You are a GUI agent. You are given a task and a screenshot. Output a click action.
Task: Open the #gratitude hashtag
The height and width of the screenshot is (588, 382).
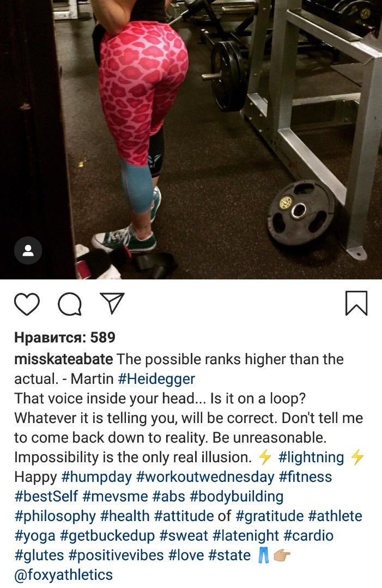pos(269,516)
